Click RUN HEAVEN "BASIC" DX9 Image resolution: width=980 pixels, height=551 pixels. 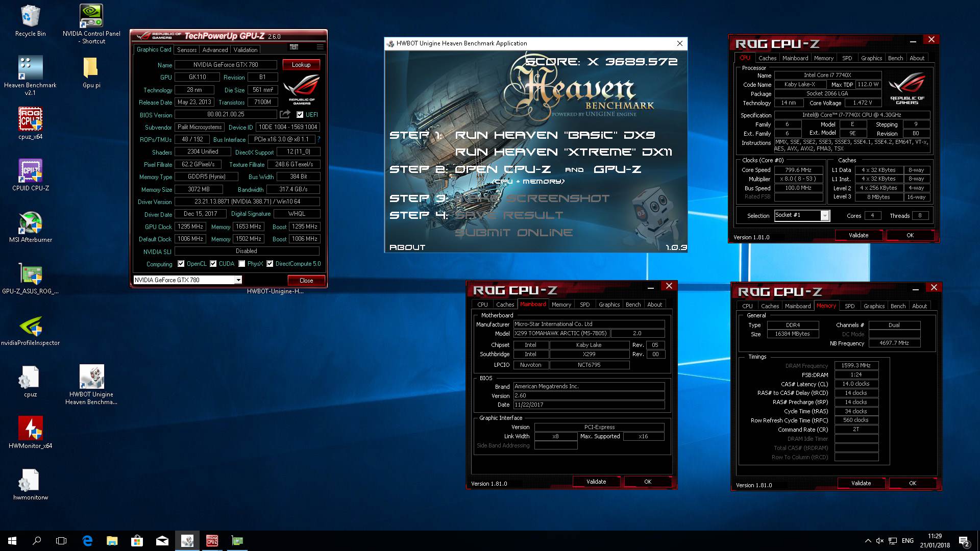pos(555,135)
